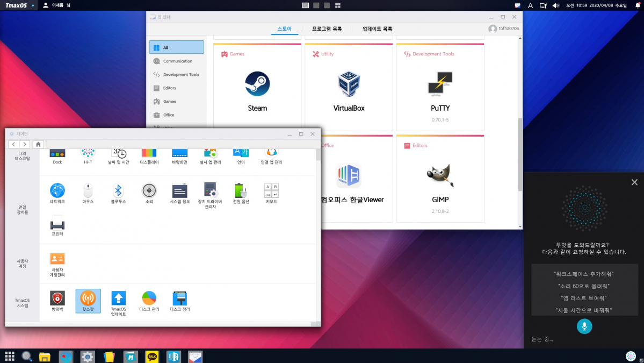Expand the TmaxOS menu dropdown arrow

click(33, 5)
